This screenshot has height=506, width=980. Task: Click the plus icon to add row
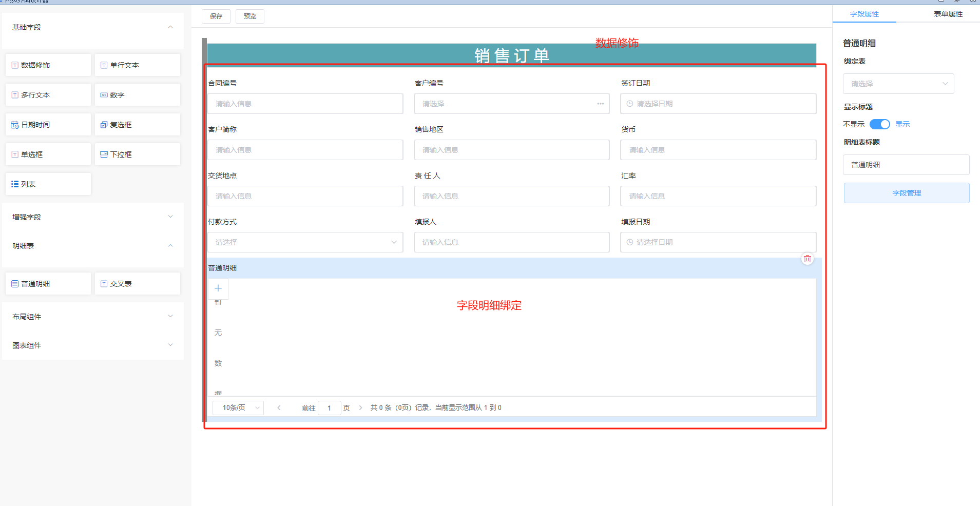pos(218,288)
